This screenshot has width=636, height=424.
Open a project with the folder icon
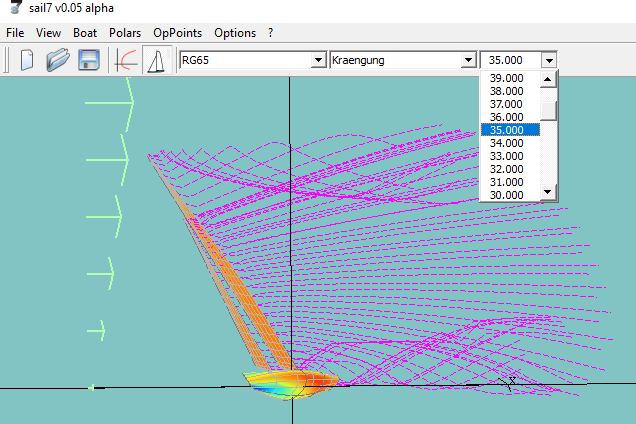point(58,60)
